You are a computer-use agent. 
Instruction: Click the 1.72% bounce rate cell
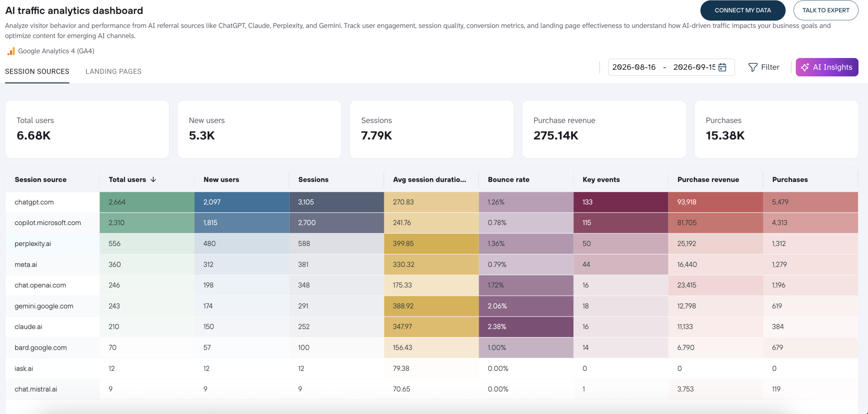pos(526,285)
